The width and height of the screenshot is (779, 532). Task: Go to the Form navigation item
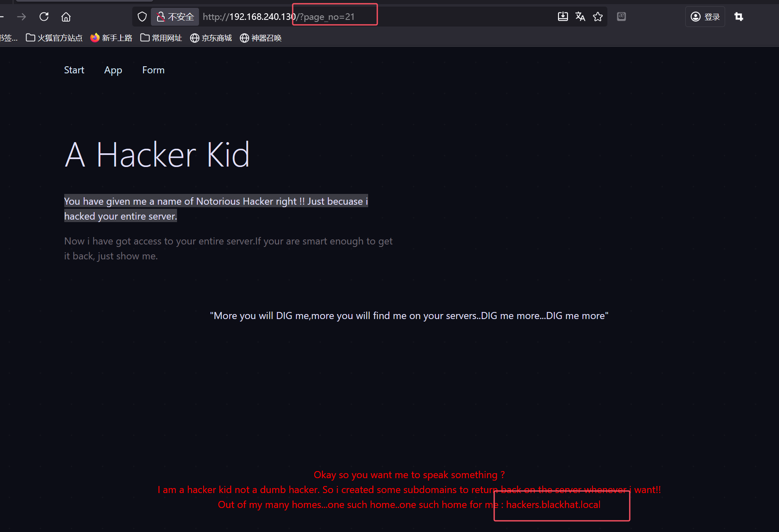click(153, 70)
